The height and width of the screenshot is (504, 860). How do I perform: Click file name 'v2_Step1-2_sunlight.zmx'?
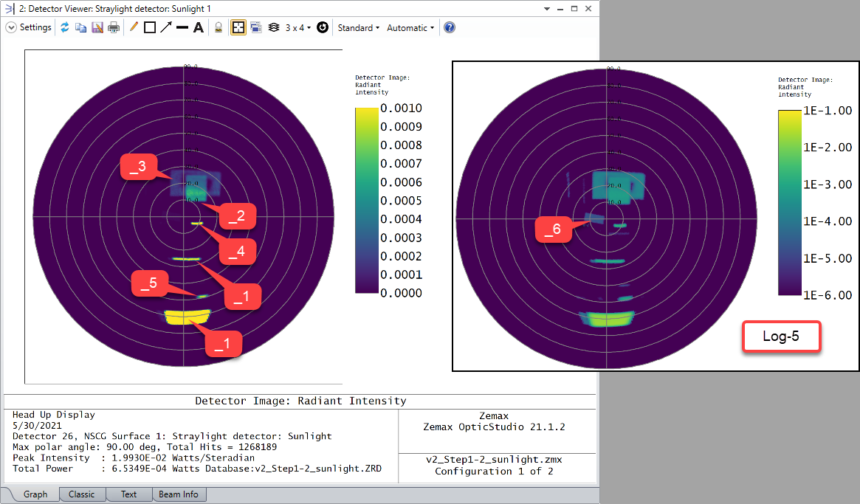tap(494, 460)
